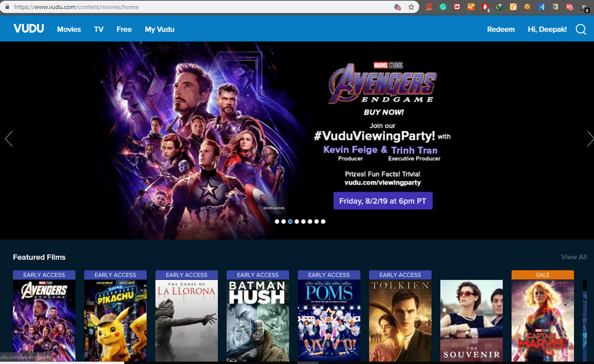Click the orange circular extension icon
Screen dimensions: 594x364
click(513, 7)
